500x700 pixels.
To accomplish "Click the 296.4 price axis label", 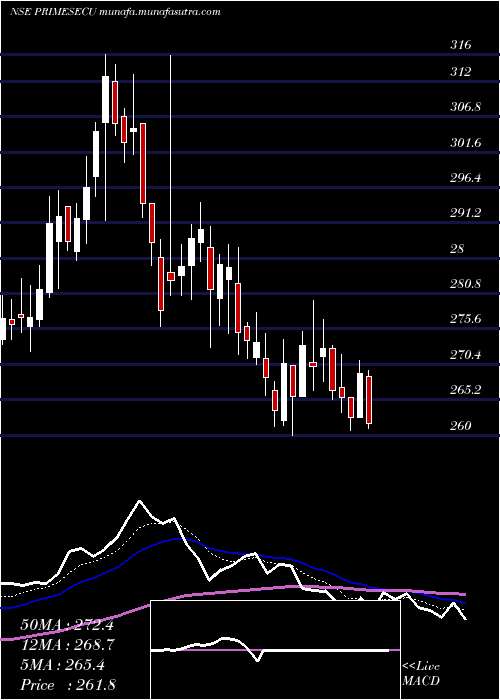I will 465,178.
